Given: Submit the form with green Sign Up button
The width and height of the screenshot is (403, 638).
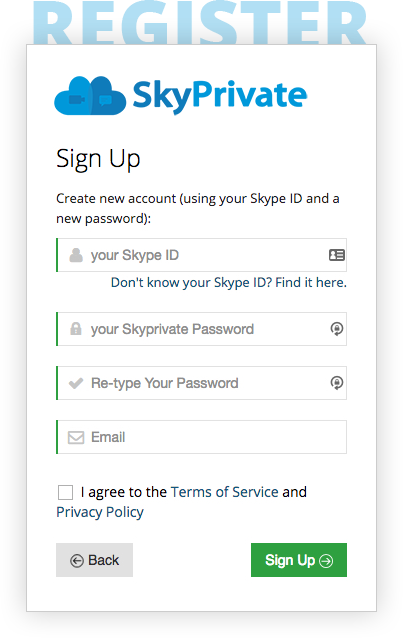Looking at the screenshot, I should [x=299, y=560].
